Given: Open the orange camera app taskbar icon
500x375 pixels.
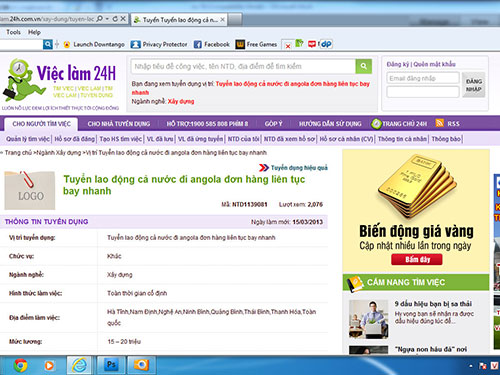Looking at the screenshot, I should tap(141, 365).
